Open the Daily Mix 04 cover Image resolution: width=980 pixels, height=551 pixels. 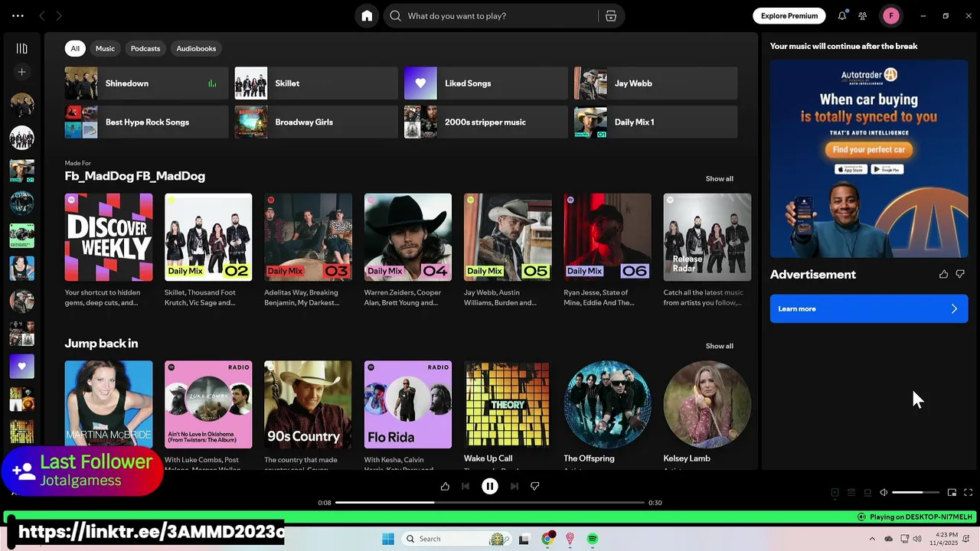408,237
